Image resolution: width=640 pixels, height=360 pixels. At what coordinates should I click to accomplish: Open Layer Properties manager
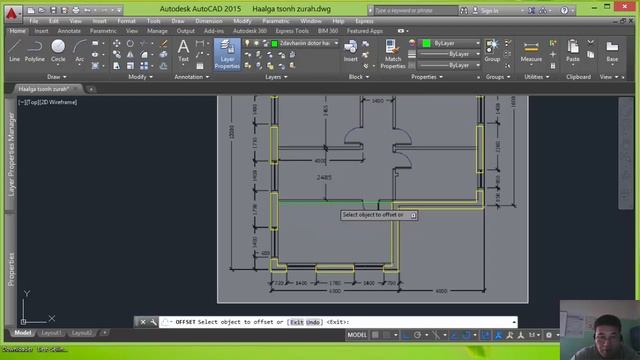pyautogui.click(x=227, y=54)
